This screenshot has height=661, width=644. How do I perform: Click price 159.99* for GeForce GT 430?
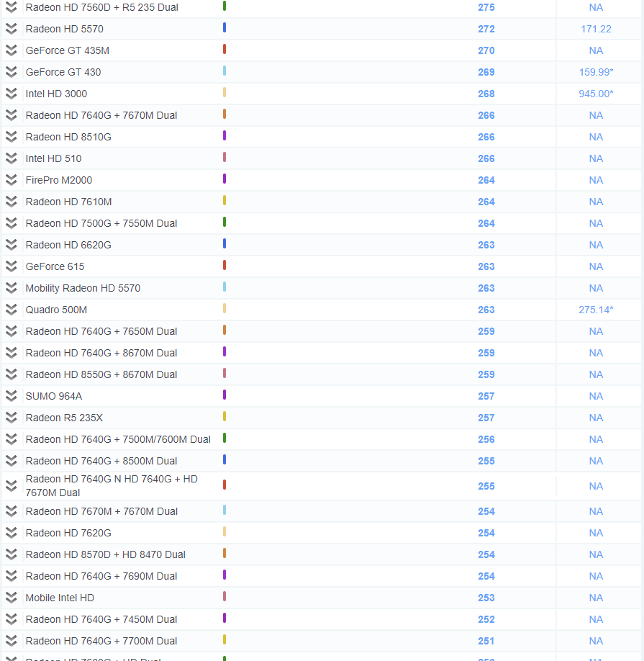[596, 72]
